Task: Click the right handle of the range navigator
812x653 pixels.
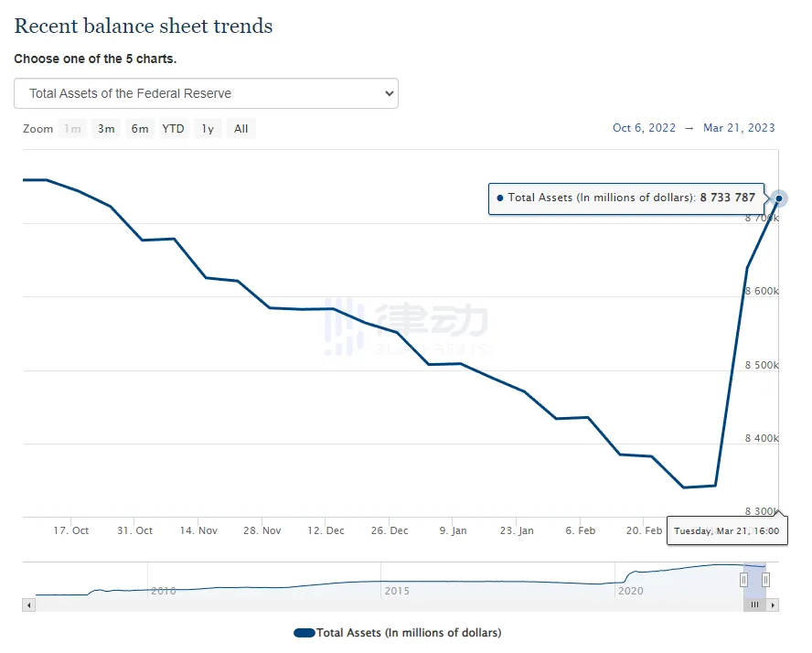Action: coord(765,579)
